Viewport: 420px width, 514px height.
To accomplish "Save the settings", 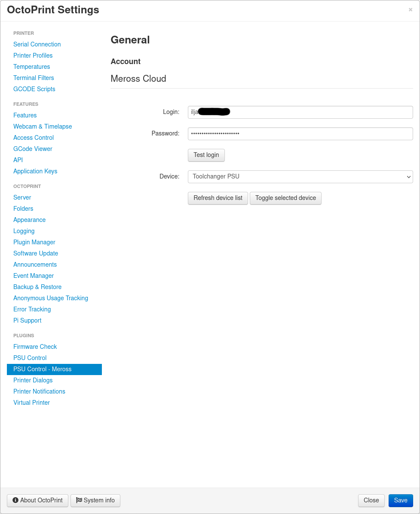I will 400,500.
